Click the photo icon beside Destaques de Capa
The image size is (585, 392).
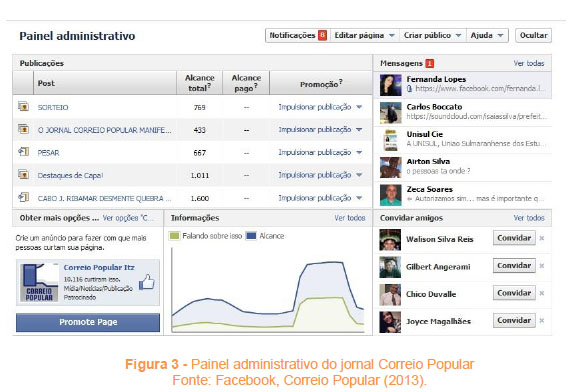[x=24, y=174]
